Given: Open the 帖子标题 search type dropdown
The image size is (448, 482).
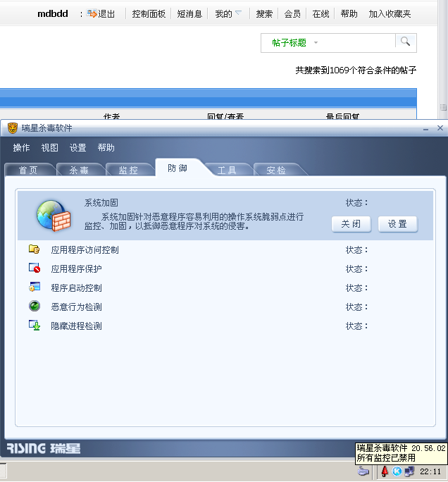Looking at the screenshot, I should click(294, 43).
